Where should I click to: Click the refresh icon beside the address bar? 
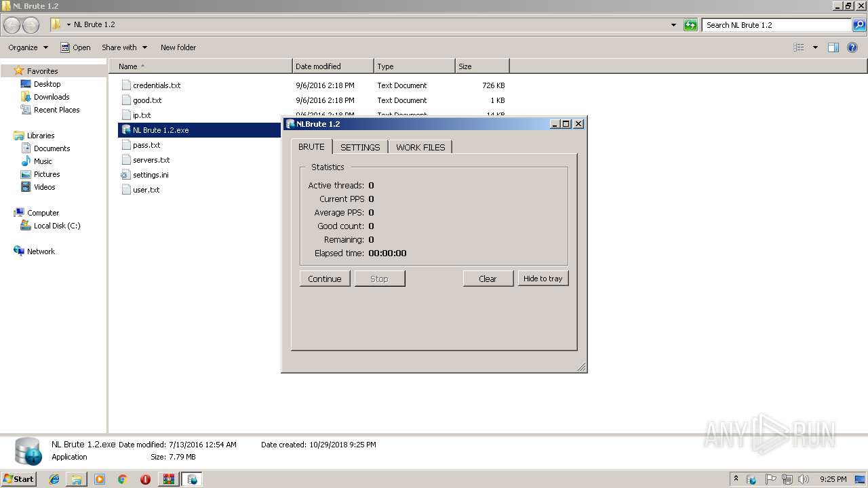690,25
